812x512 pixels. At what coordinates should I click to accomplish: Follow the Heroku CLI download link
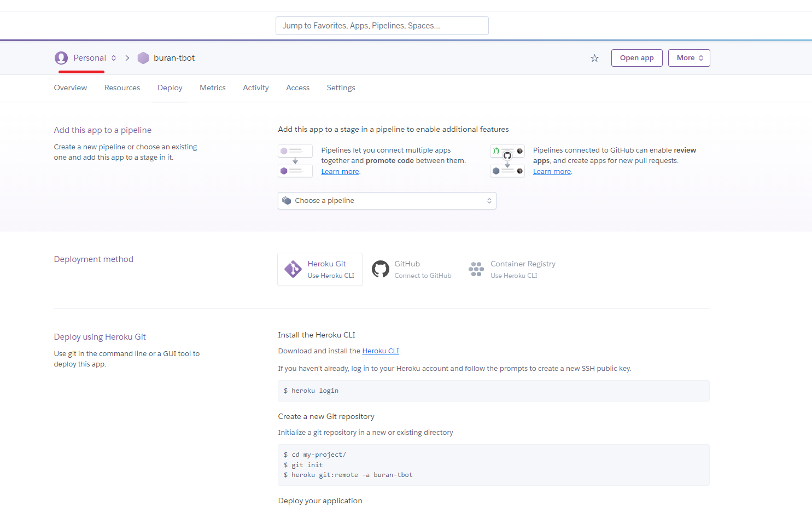tap(381, 351)
